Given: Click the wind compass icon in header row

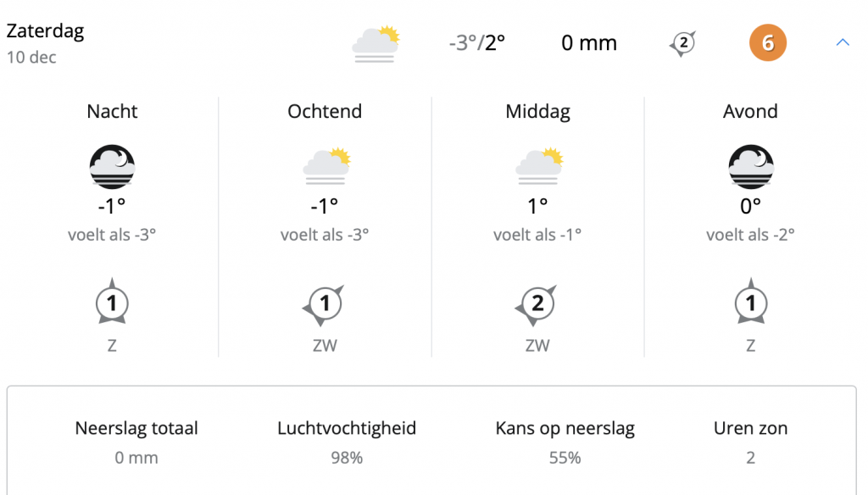Looking at the screenshot, I should 683,43.
